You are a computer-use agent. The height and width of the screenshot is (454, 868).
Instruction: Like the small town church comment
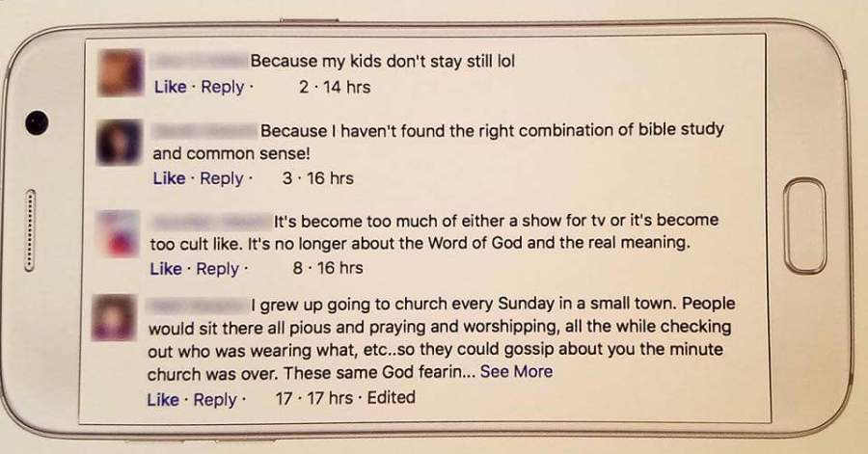pyautogui.click(x=163, y=398)
